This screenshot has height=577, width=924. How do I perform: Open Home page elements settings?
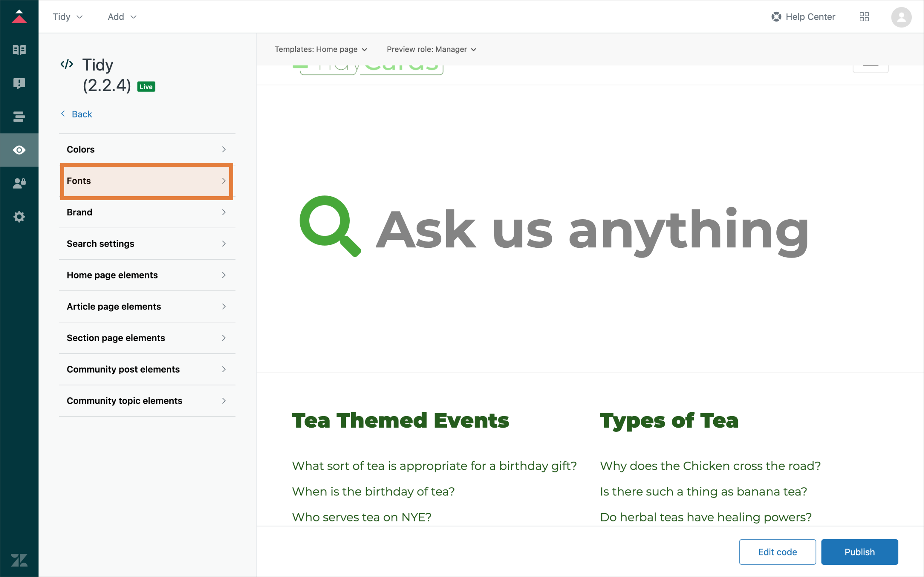(x=147, y=275)
